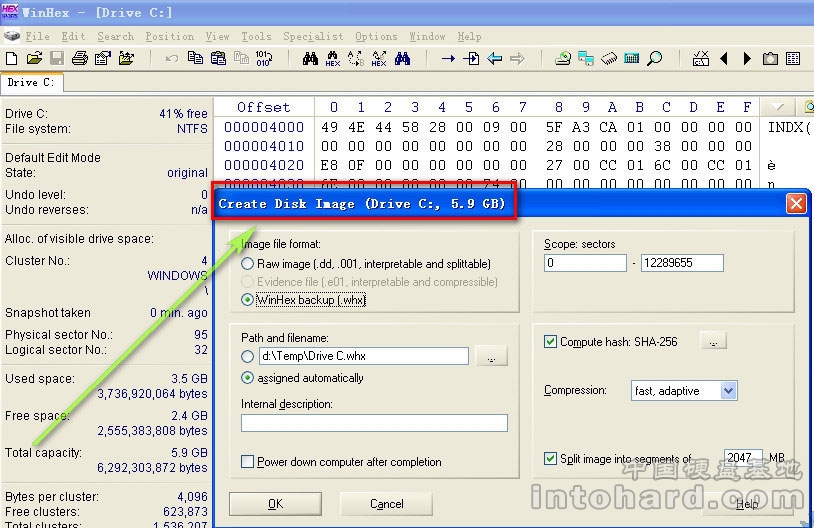The image size is (814, 528).
Task: Click the NTFS file system value
Action: point(192,129)
